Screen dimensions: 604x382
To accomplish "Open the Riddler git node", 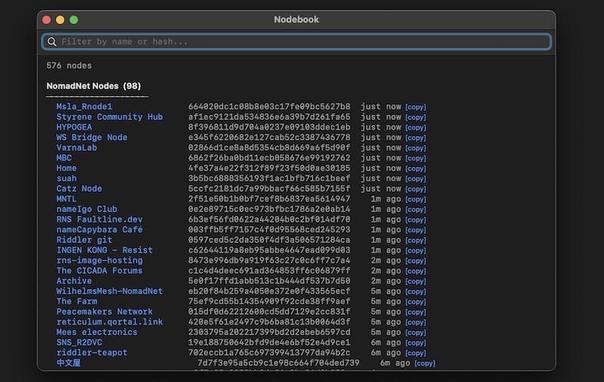I will tap(84, 240).
